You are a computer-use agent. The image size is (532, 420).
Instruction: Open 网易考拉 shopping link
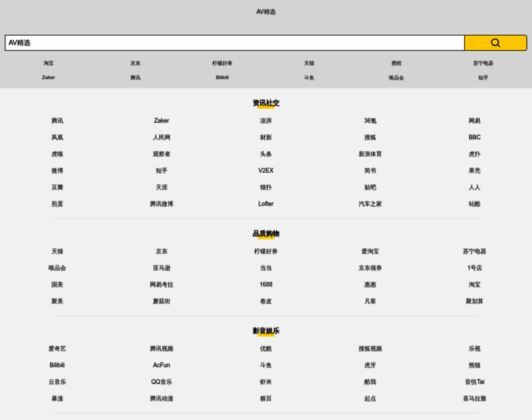(162, 285)
